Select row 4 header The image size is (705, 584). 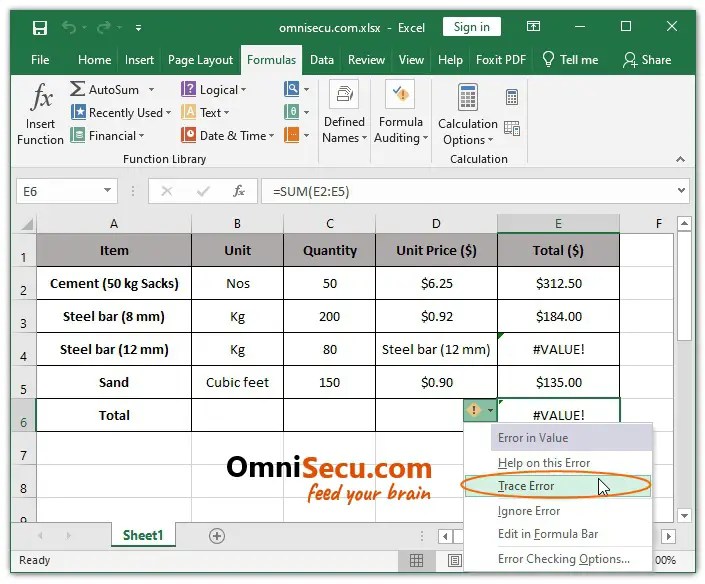point(23,349)
